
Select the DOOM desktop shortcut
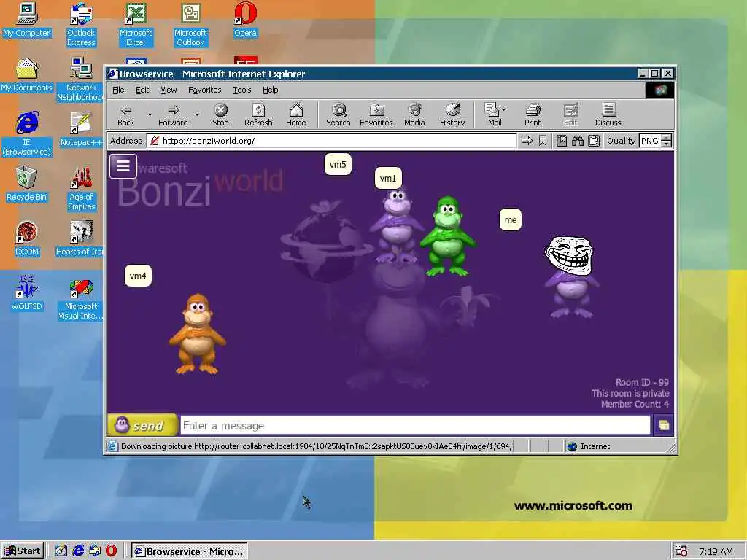point(26,239)
